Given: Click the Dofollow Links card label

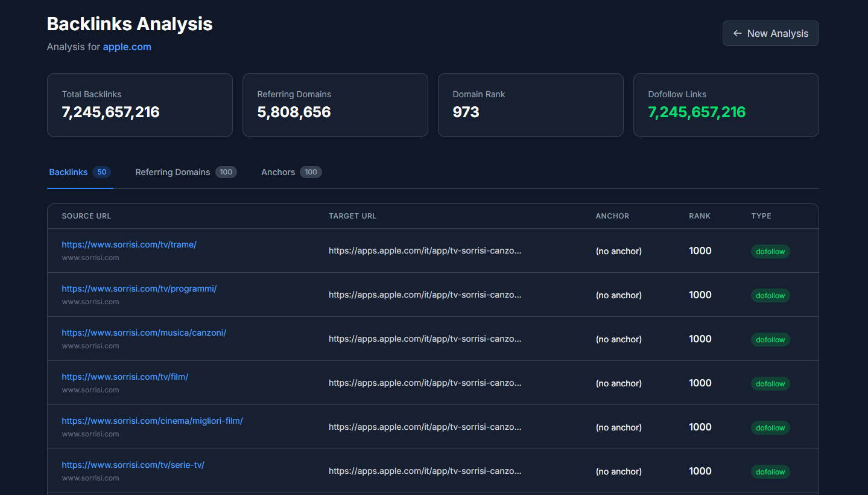Looking at the screenshot, I should click(677, 94).
